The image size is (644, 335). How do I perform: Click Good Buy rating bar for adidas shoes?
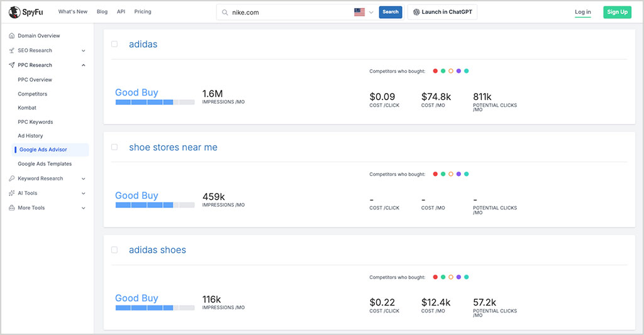pos(155,308)
